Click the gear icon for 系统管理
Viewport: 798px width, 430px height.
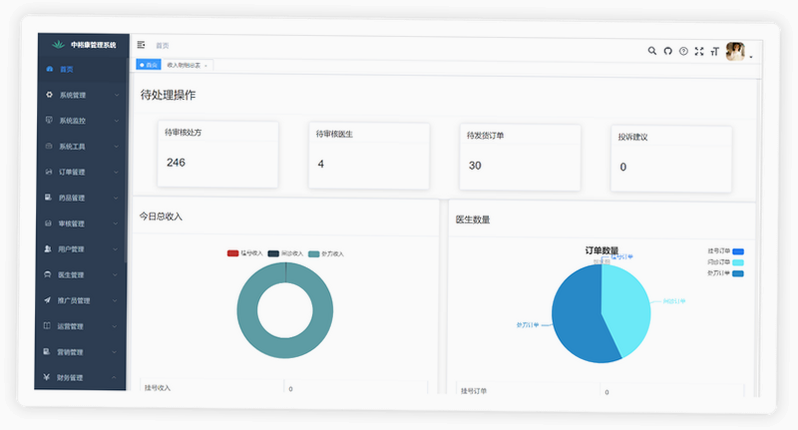click(x=49, y=95)
